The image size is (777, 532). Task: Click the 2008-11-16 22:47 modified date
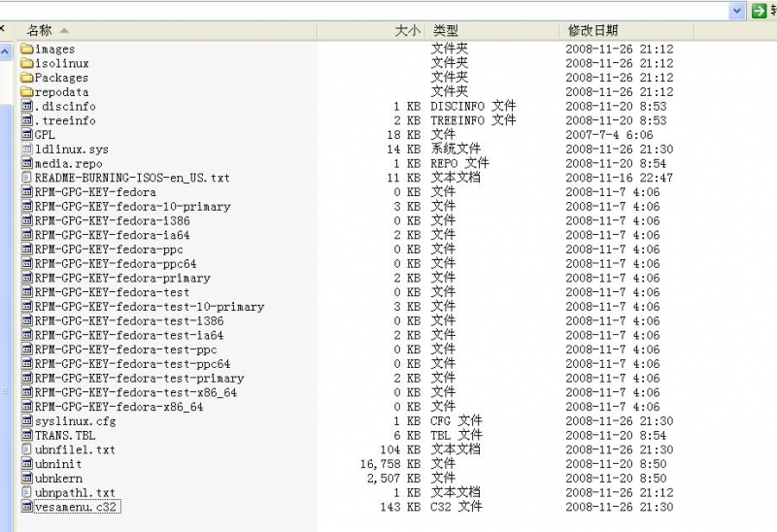[x=619, y=178]
